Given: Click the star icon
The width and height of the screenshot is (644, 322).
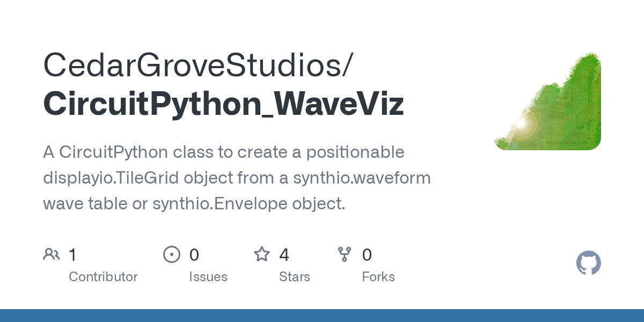Looking at the screenshot, I should tap(262, 254).
